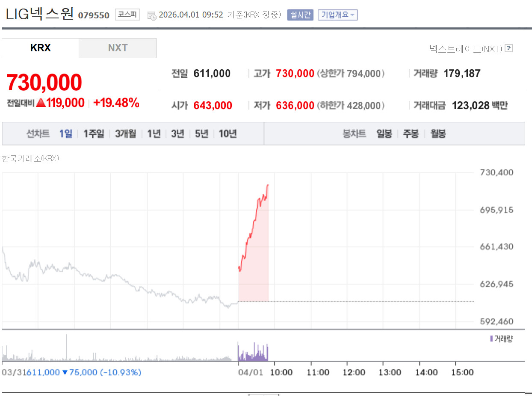Select the 1일 line chart period
The width and height of the screenshot is (532, 396).
[x=66, y=134]
